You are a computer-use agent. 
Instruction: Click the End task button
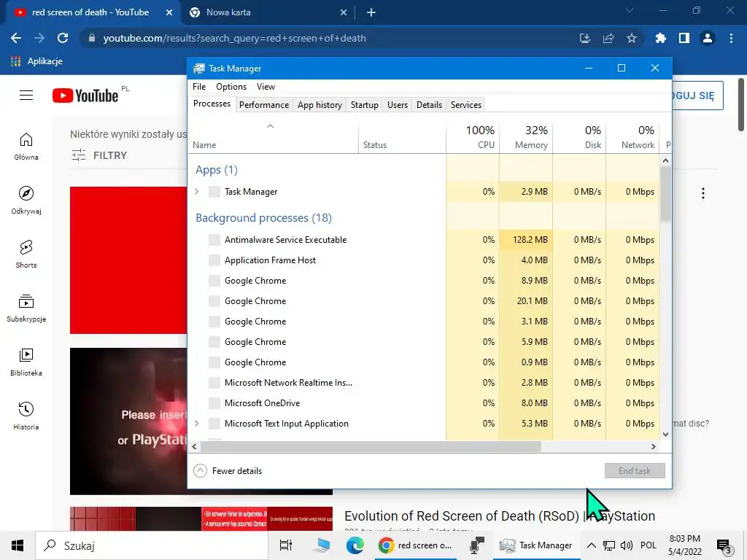[x=635, y=470]
